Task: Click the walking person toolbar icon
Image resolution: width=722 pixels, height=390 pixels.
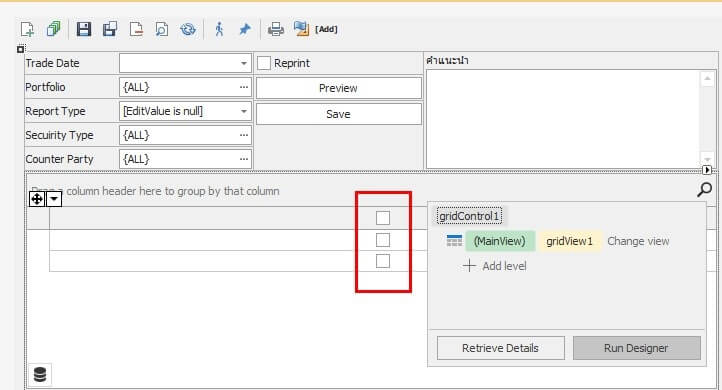Action: coord(219,29)
